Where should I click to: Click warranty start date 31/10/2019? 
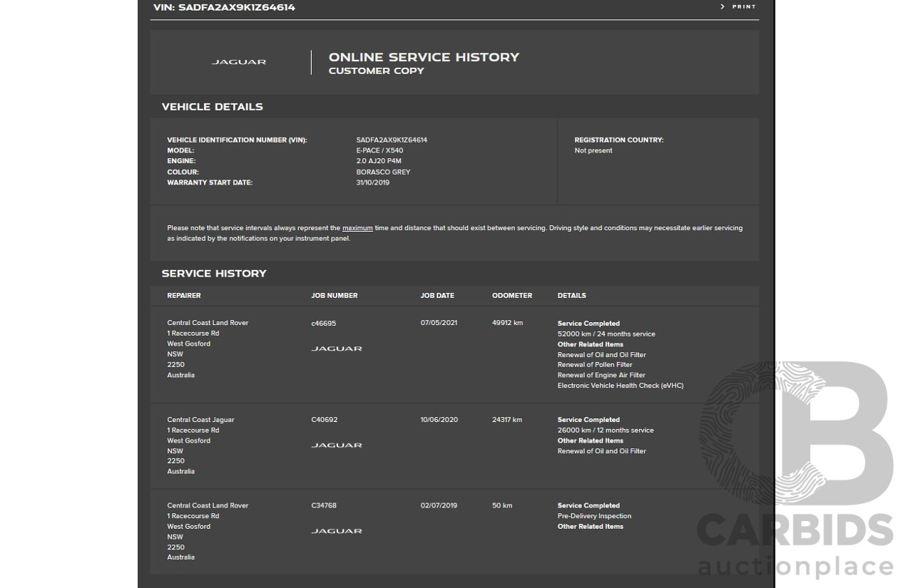pyautogui.click(x=372, y=182)
